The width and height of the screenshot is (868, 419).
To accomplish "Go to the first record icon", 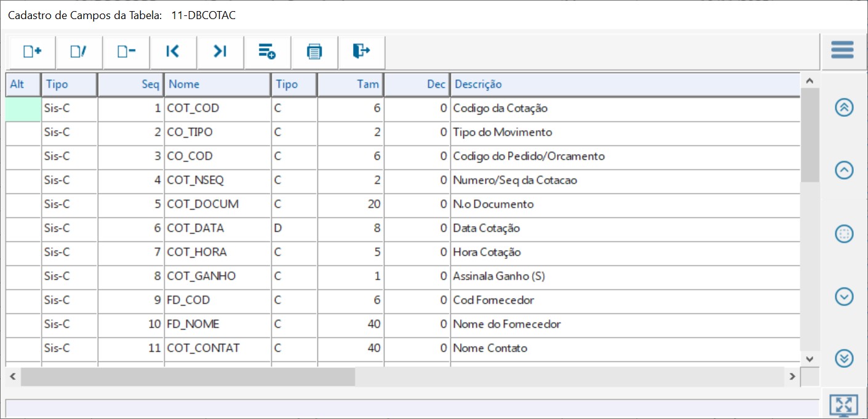I will click(x=173, y=52).
